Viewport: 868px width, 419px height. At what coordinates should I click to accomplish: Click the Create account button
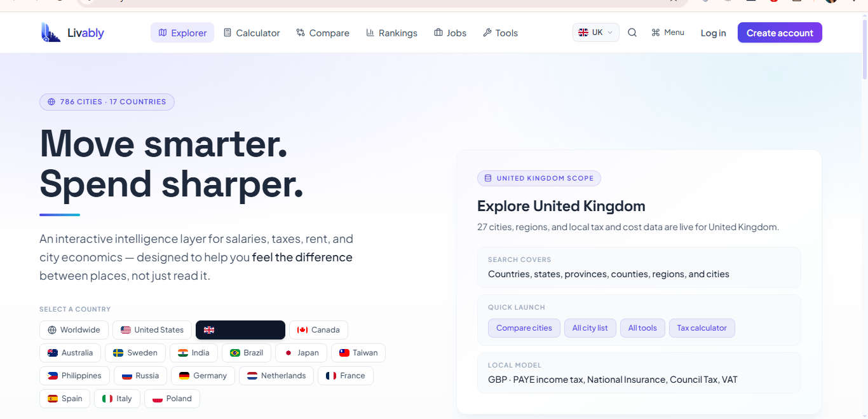780,33
